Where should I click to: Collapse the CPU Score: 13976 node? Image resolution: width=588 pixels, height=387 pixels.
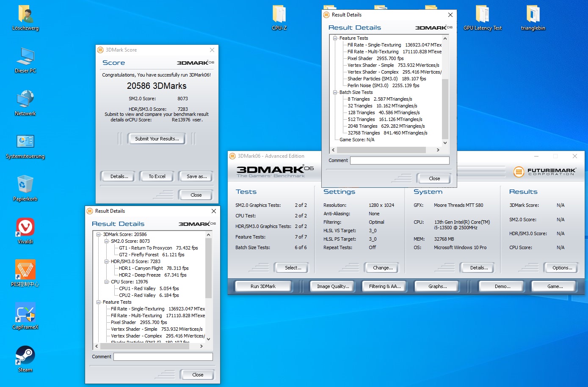click(x=106, y=282)
